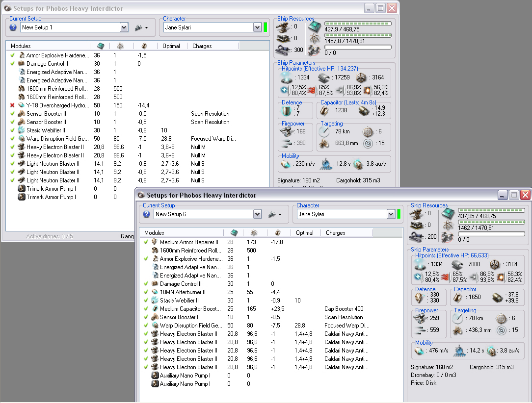Screen dimensions: 532x403
Task: Click the Charges column header in the New Setup 6 list
Action: (x=335, y=233)
